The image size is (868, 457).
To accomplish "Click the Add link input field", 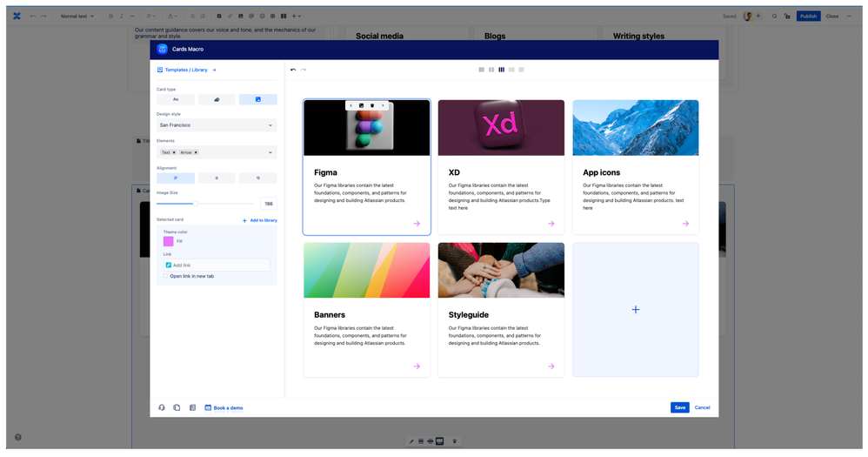I will [217, 265].
